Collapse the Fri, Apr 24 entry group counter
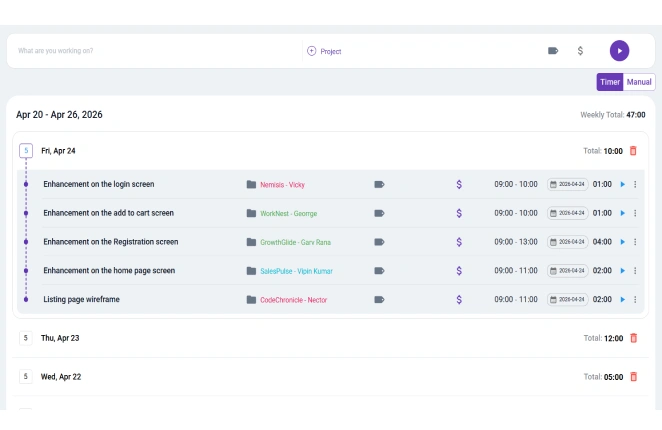 tap(26, 150)
